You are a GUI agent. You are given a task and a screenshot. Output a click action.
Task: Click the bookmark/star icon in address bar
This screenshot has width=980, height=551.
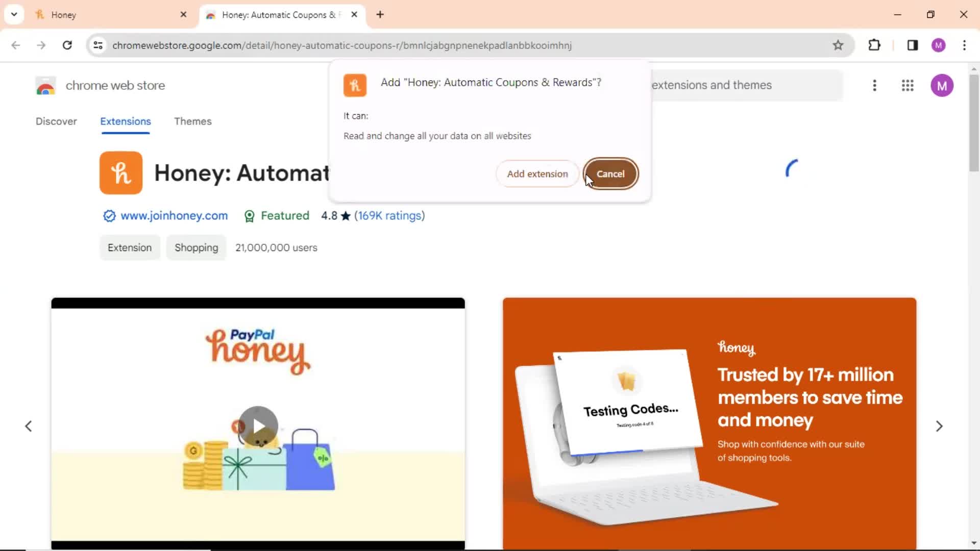pos(838,45)
